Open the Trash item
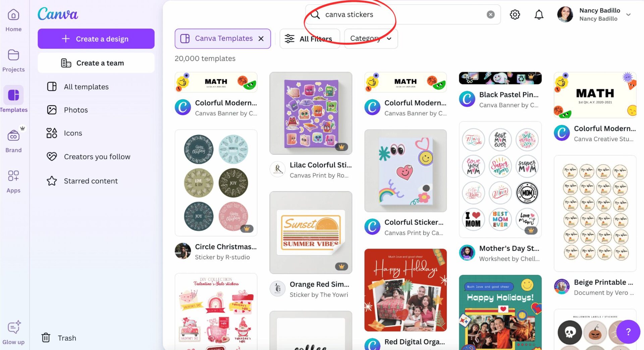Image resolution: width=644 pixels, height=350 pixels. tap(59, 338)
